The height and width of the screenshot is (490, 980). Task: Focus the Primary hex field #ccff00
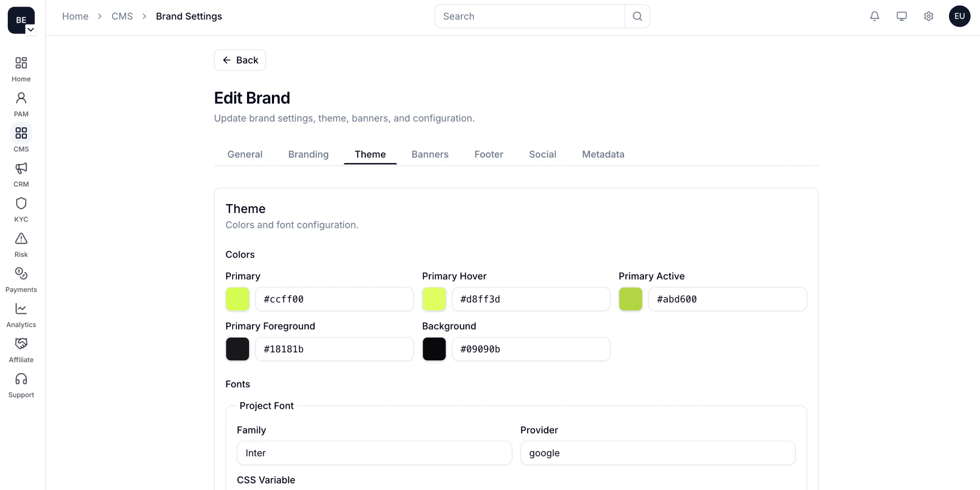point(334,299)
